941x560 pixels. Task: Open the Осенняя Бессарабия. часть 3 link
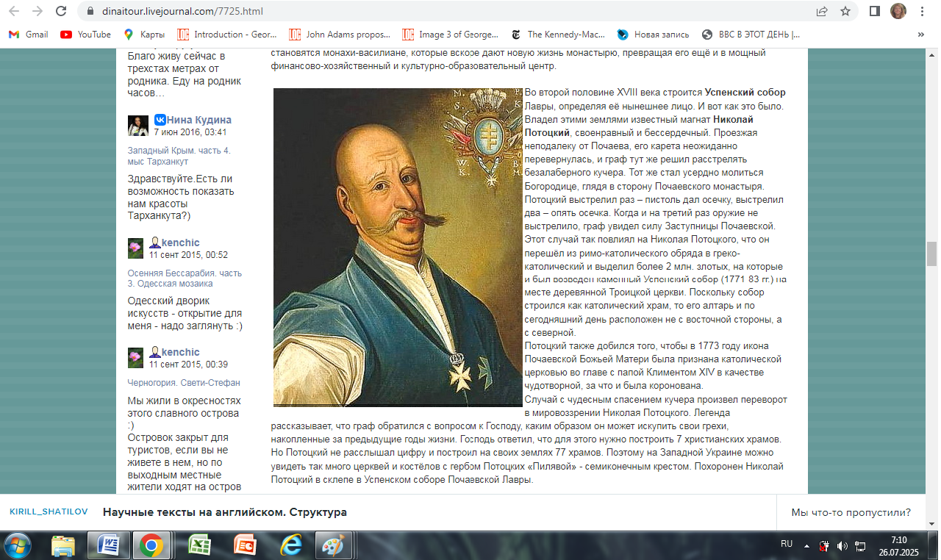tap(185, 278)
